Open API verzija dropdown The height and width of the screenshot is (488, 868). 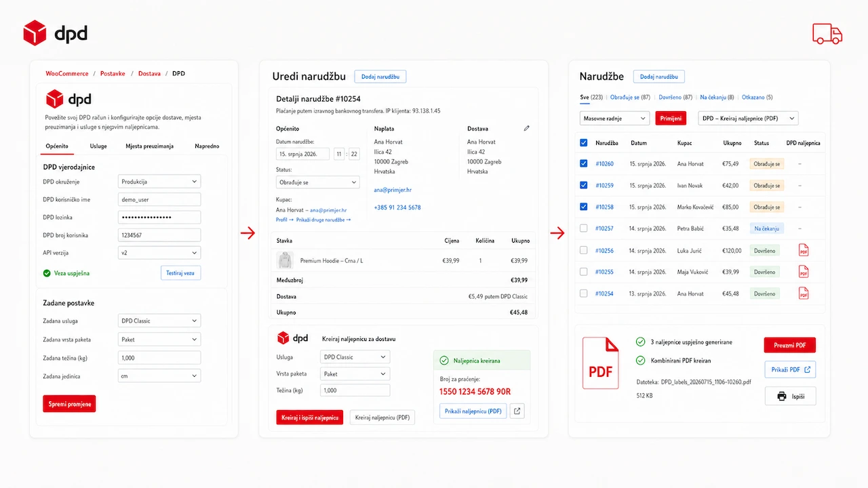tap(159, 253)
